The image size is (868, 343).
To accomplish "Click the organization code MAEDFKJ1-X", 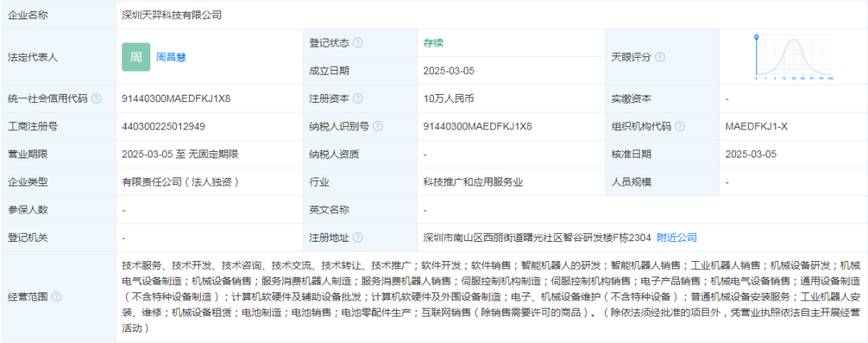I will pos(757,126).
